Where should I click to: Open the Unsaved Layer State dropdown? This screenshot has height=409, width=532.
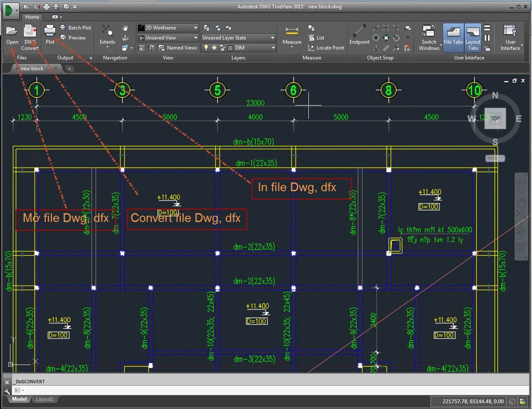(239, 38)
